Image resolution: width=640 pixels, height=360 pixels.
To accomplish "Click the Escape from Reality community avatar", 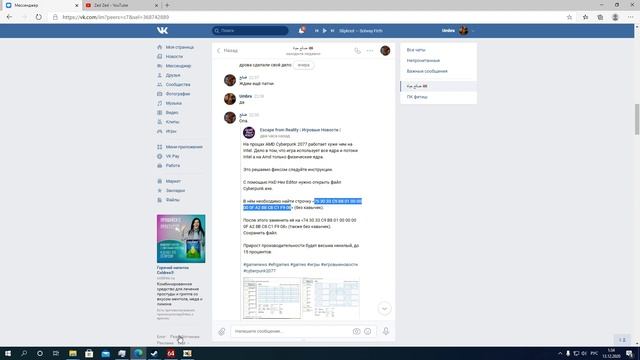I will pyautogui.click(x=249, y=133).
